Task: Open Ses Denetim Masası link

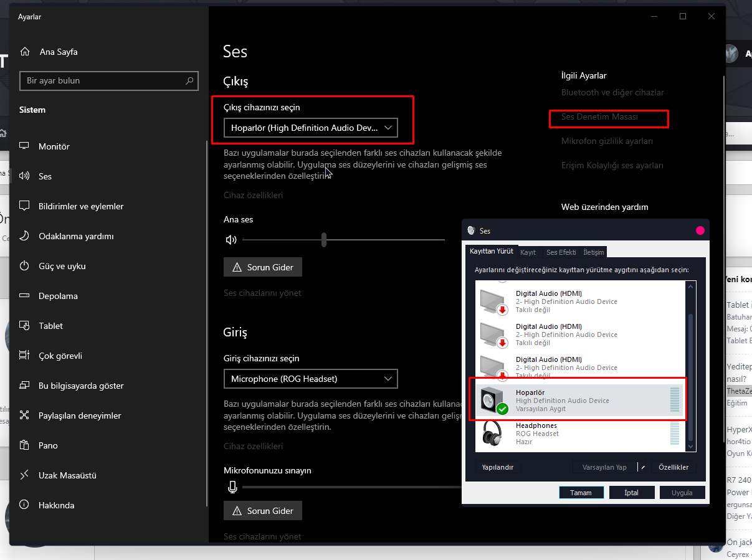Action: [x=599, y=117]
